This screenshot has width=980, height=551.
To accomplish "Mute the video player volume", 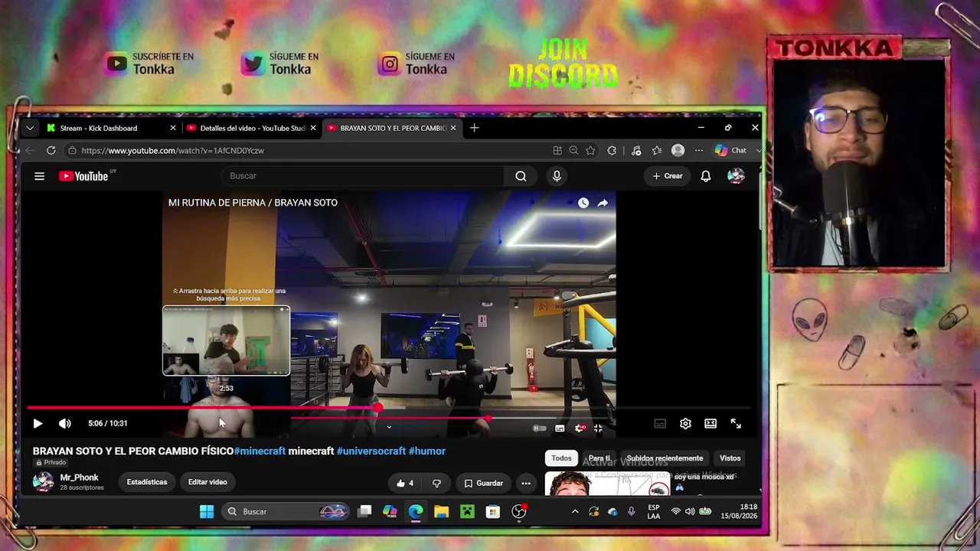I will [x=65, y=423].
